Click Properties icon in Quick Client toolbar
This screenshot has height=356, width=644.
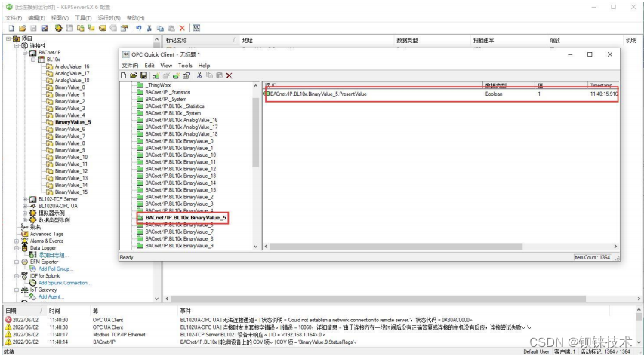tap(186, 75)
